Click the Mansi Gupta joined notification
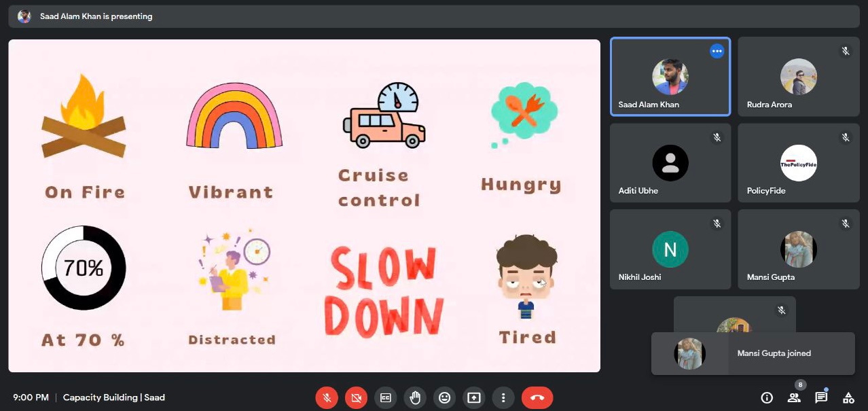The height and width of the screenshot is (411, 868). (x=753, y=353)
